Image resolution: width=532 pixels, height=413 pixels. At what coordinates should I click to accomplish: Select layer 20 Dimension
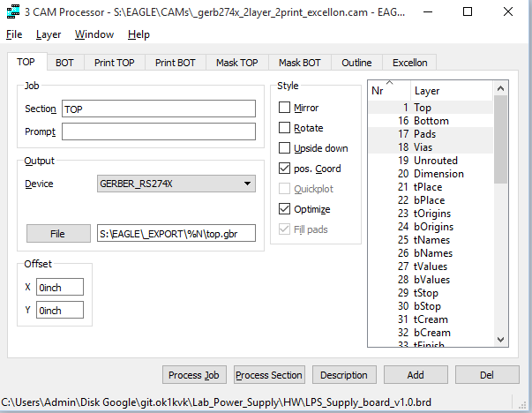pyautogui.click(x=431, y=174)
